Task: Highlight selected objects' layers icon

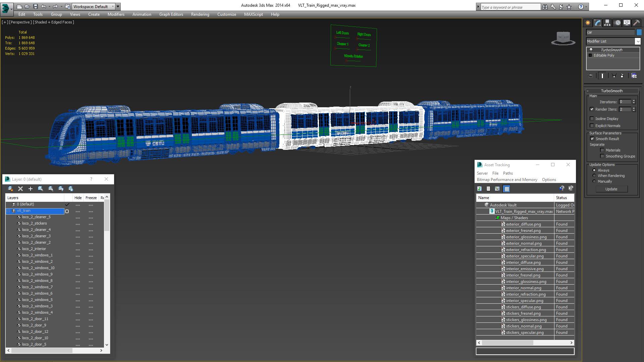Action: click(x=51, y=189)
